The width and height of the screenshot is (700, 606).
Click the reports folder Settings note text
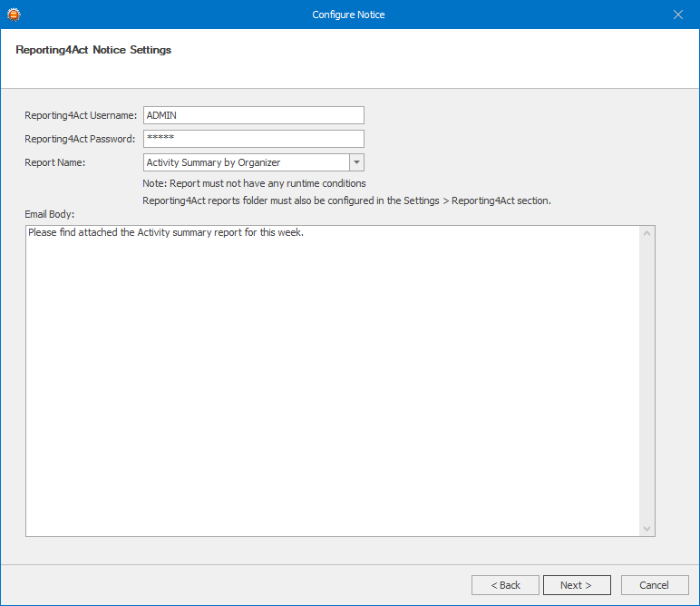[x=347, y=201]
